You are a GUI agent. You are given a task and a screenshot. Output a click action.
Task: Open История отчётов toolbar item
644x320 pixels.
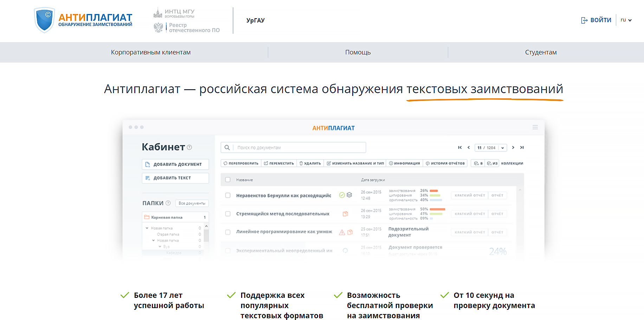click(x=445, y=163)
